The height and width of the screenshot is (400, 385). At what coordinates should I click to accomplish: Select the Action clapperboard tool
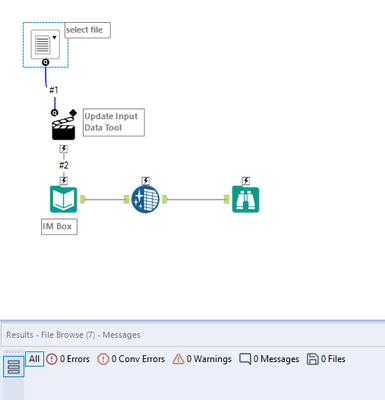63,128
